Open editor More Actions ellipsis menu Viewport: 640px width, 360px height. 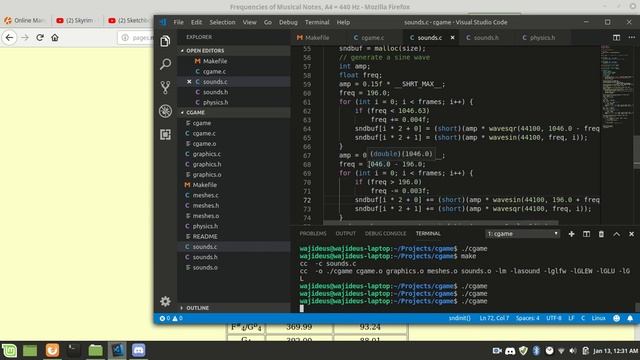point(631,38)
